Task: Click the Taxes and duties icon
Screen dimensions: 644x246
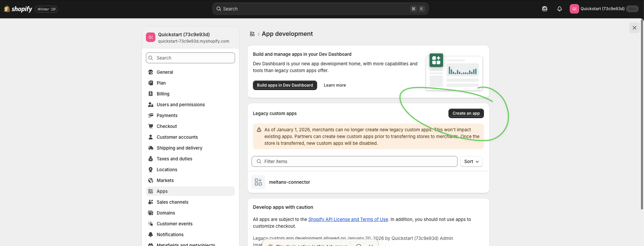Action: click(151, 159)
